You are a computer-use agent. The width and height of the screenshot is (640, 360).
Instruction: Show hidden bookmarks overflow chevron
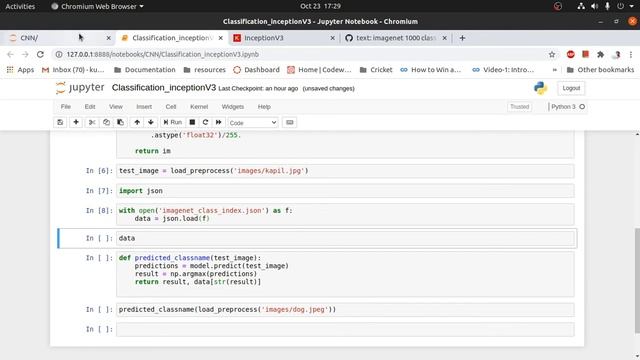pos(555,70)
